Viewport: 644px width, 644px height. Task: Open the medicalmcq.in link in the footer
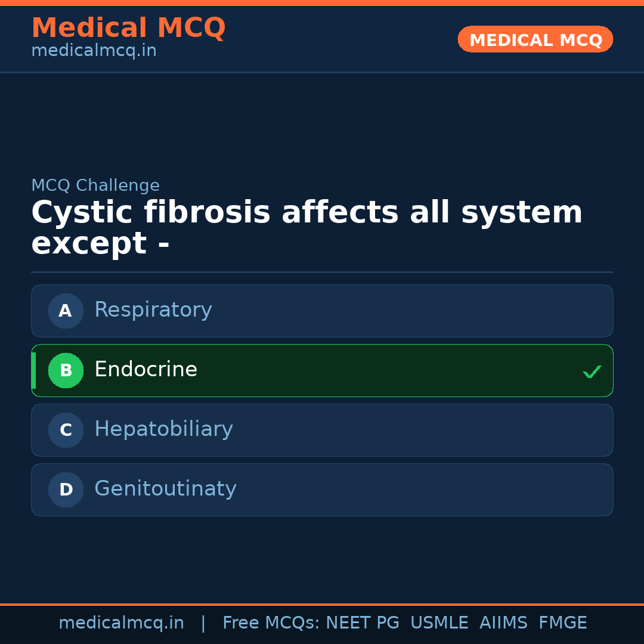(x=121, y=623)
